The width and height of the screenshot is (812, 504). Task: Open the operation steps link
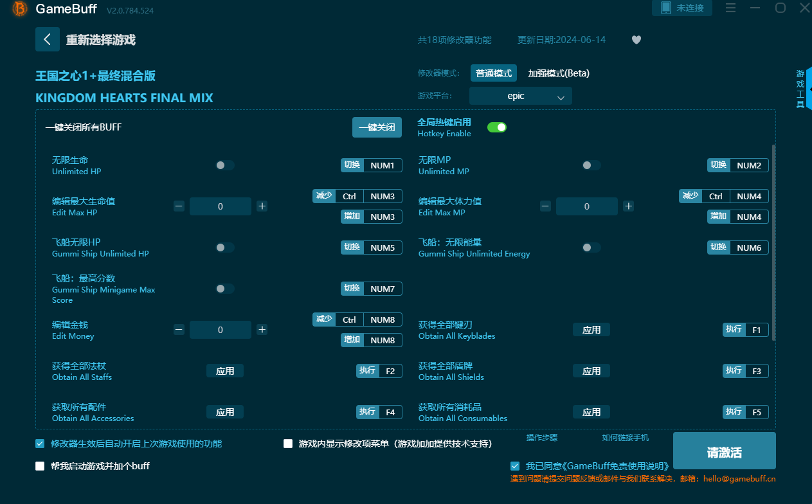(542, 438)
